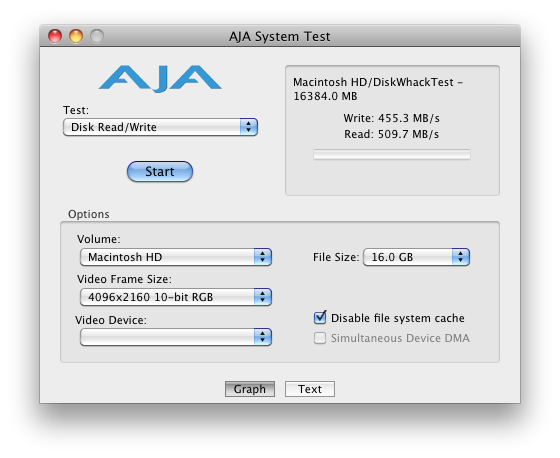Screen dimensions: 560x458
Task: Switch to the Text view
Action: click(x=310, y=389)
